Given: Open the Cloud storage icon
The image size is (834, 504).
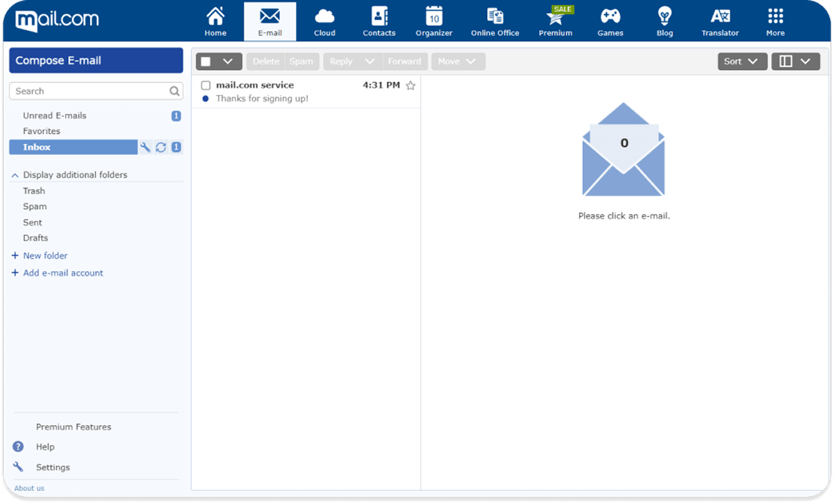Looking at the screenshot, I should (324, 16).
